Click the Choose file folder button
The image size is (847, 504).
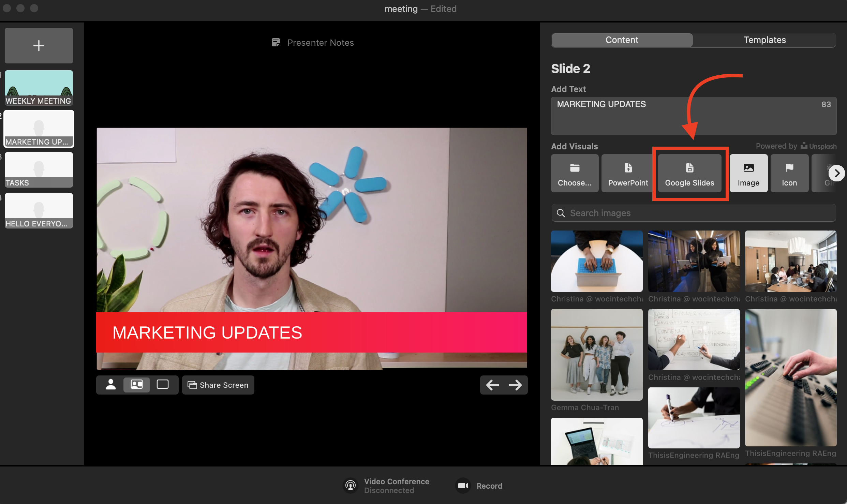(x=575, y=173)
